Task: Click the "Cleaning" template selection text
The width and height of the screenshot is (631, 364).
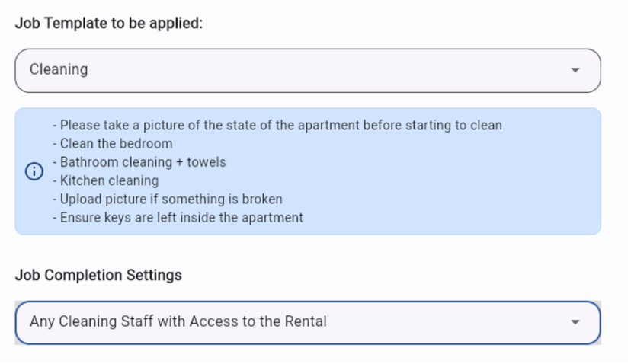Action: (59, 69)
